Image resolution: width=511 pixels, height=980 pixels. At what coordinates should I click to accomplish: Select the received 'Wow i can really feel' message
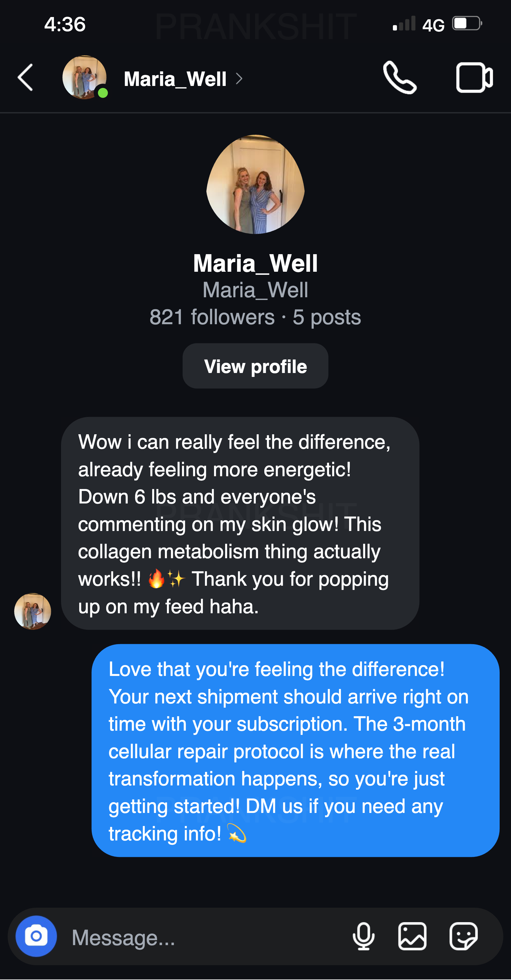coord(240,524)
